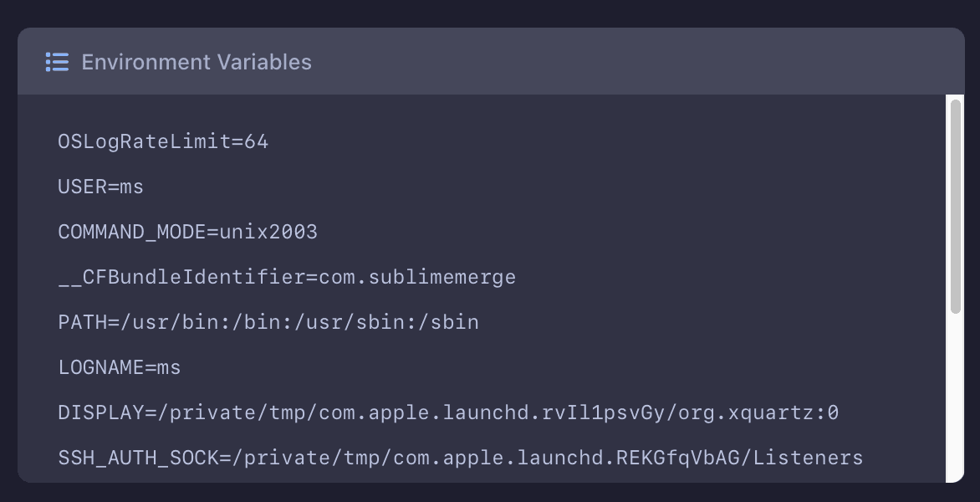Click the __CFBundleIdentifier variable name

pos(181,278)
